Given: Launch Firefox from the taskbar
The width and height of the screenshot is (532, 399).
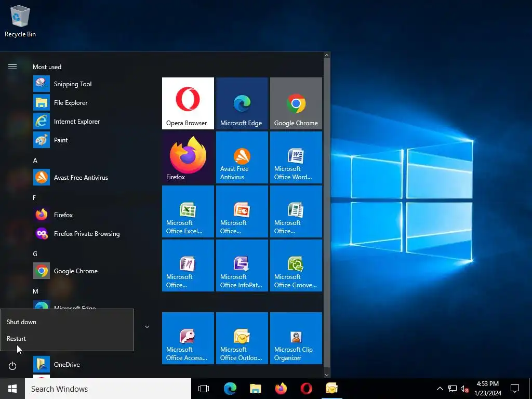Looking at the screenshot, I should [281, 389].
